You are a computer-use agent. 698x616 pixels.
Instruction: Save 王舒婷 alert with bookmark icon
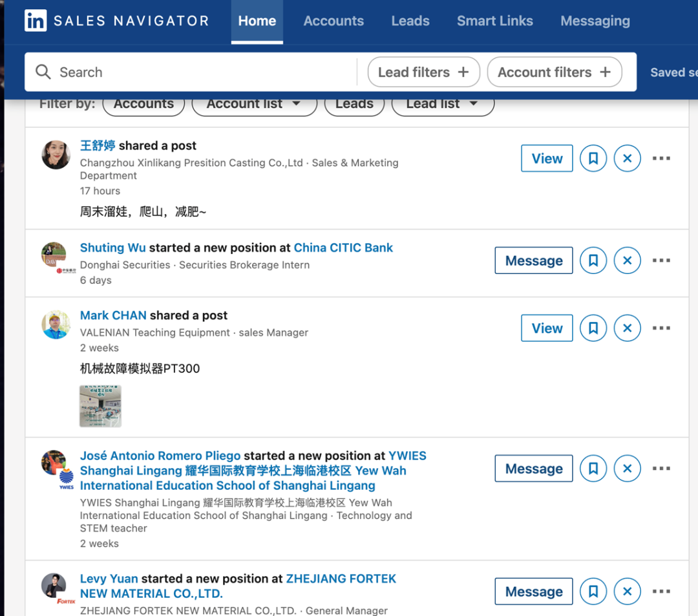click(x=593, y=158)
